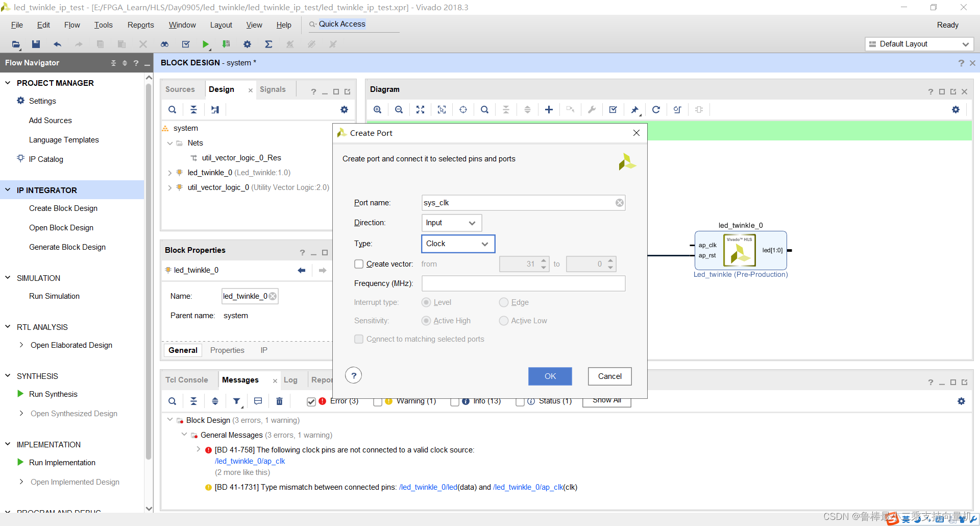Click Run Synthesis in Flow Navigator
980x526 pixels.
click(x=53, y=394)
